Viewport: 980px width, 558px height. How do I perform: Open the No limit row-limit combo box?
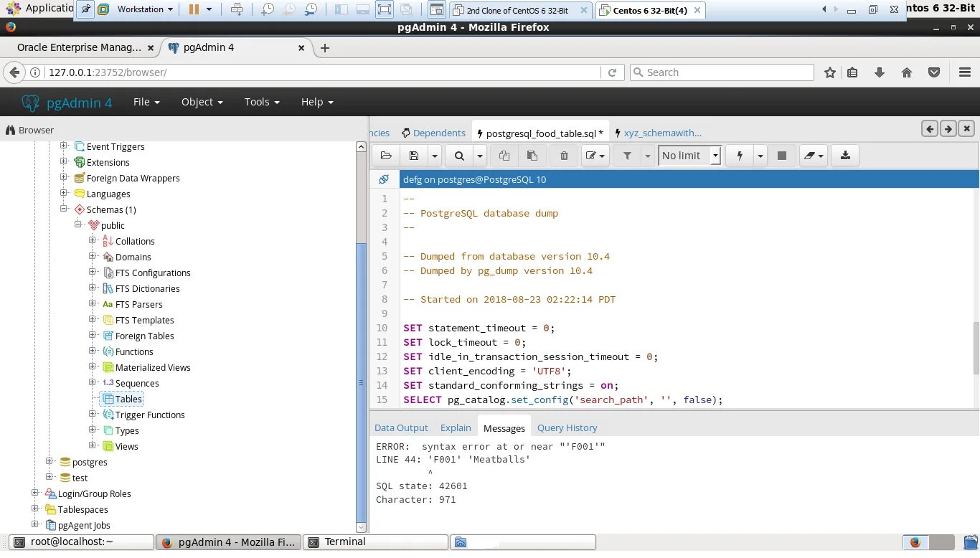tap(689, 156)
